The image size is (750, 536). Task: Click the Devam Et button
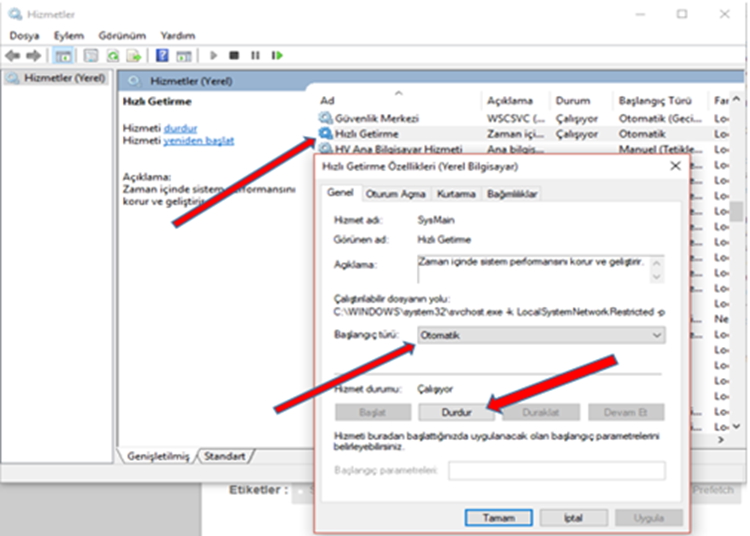[x=626, y=412]
